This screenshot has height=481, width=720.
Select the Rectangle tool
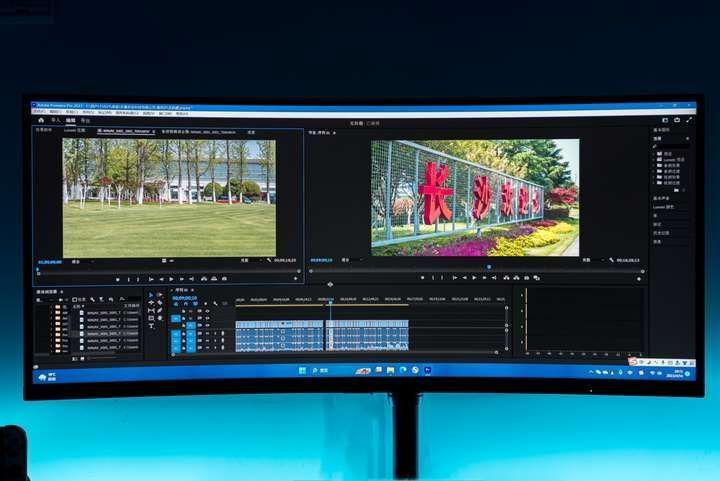point(151,318)
